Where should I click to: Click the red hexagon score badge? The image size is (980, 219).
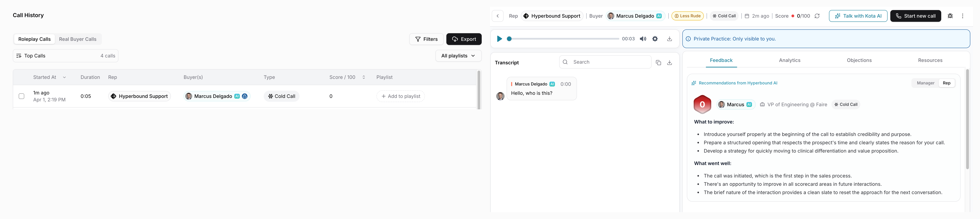click(x=702, y=104)
